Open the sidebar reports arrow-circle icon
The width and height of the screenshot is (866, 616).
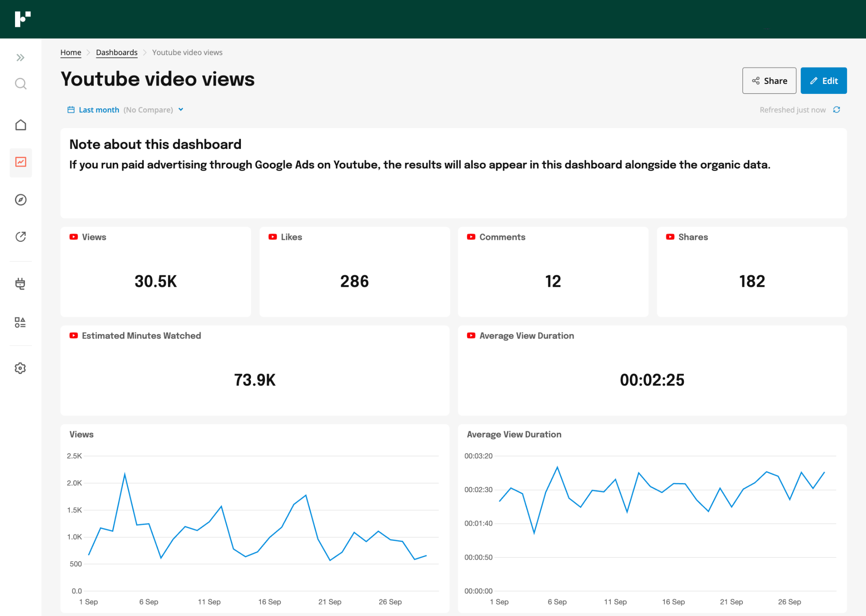(20, 237)
